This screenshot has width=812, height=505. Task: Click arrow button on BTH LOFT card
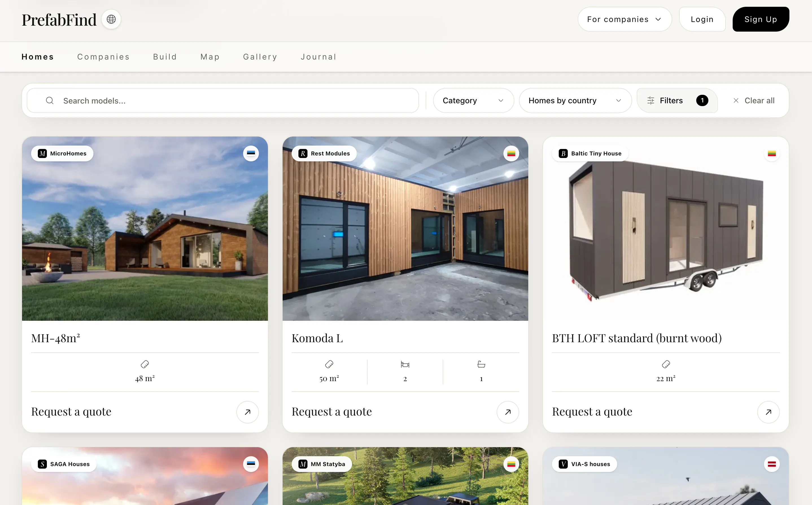tap(769, 412)
